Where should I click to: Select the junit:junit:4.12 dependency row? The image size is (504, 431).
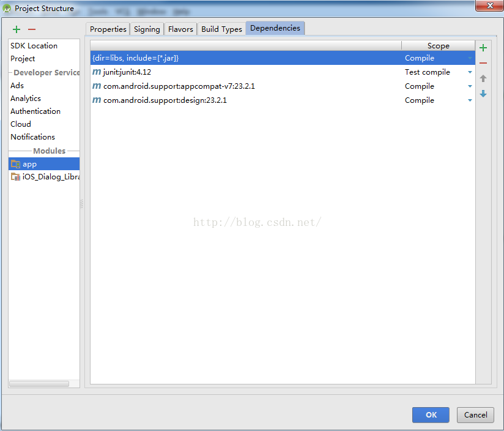(283, 72)
